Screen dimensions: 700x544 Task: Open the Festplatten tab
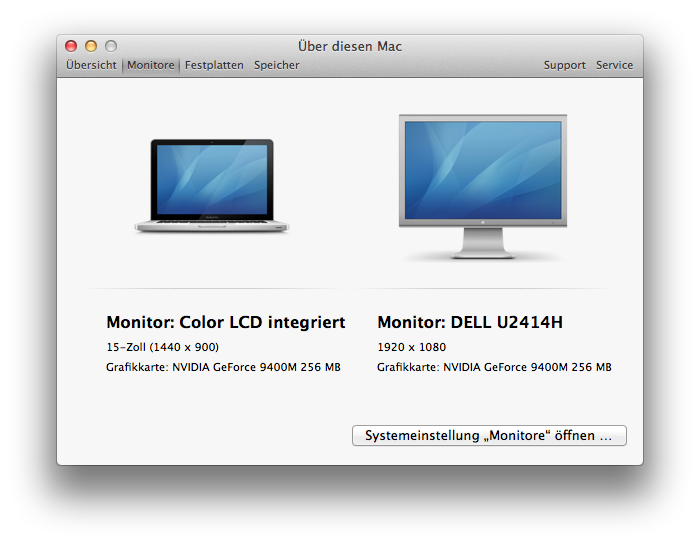[x=214, y=65]
